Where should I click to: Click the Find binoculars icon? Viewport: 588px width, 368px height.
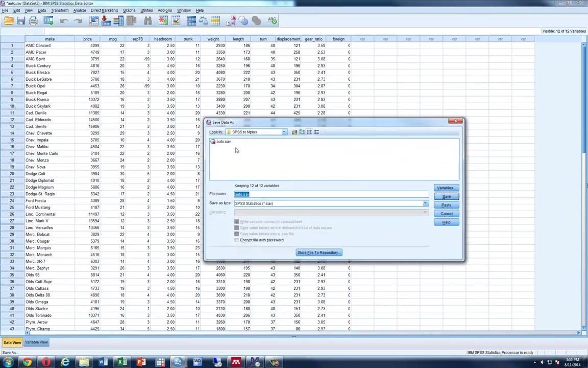[x=148, y=20]
